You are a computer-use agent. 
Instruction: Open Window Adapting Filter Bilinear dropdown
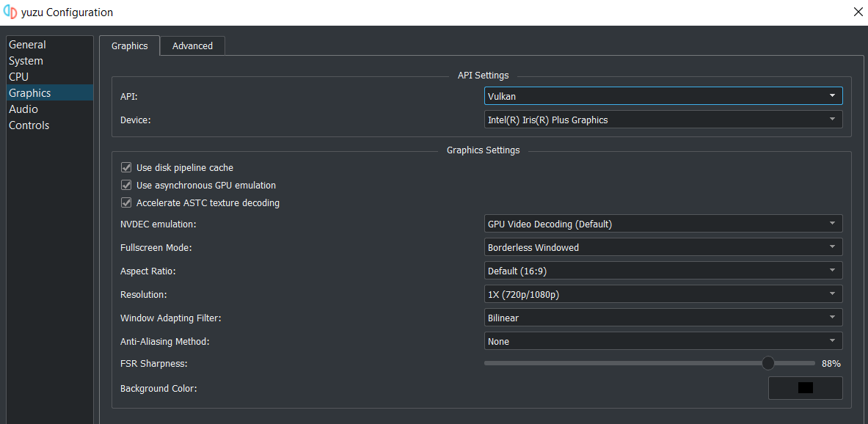click(x=663, y=318)
